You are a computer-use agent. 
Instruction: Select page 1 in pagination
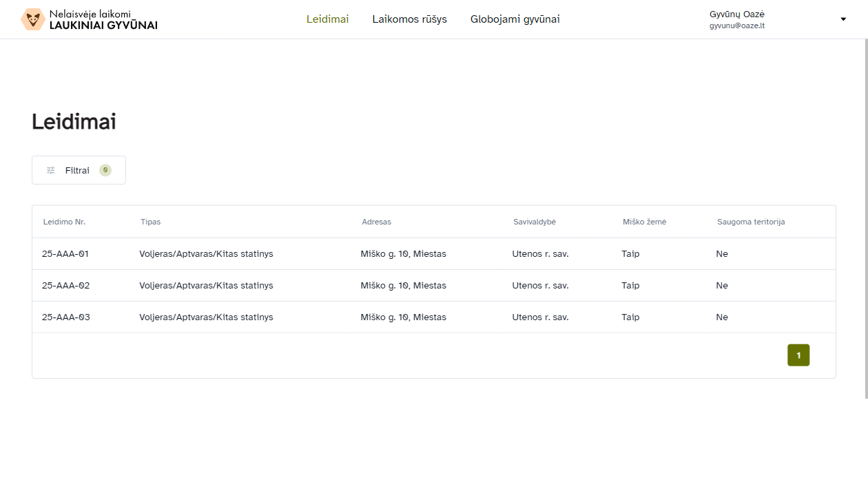tap(798, 355)
